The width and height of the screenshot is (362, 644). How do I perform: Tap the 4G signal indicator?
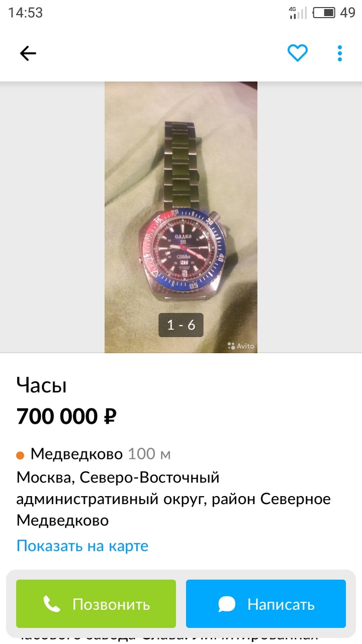298,13
